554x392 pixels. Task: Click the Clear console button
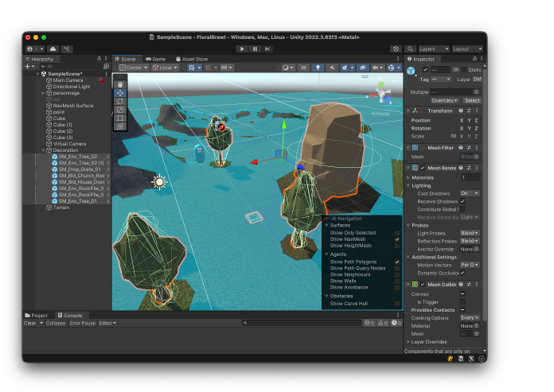point(29,323)
